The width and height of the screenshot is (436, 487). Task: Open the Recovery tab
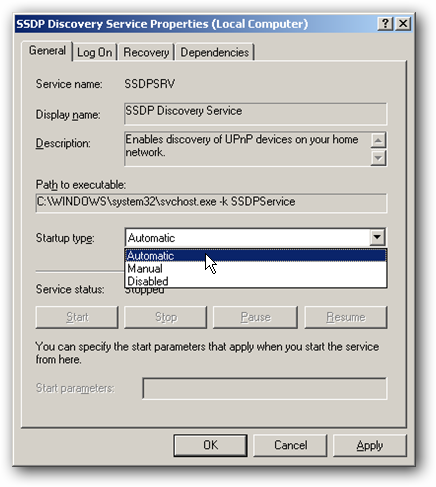tap(146, 52)
